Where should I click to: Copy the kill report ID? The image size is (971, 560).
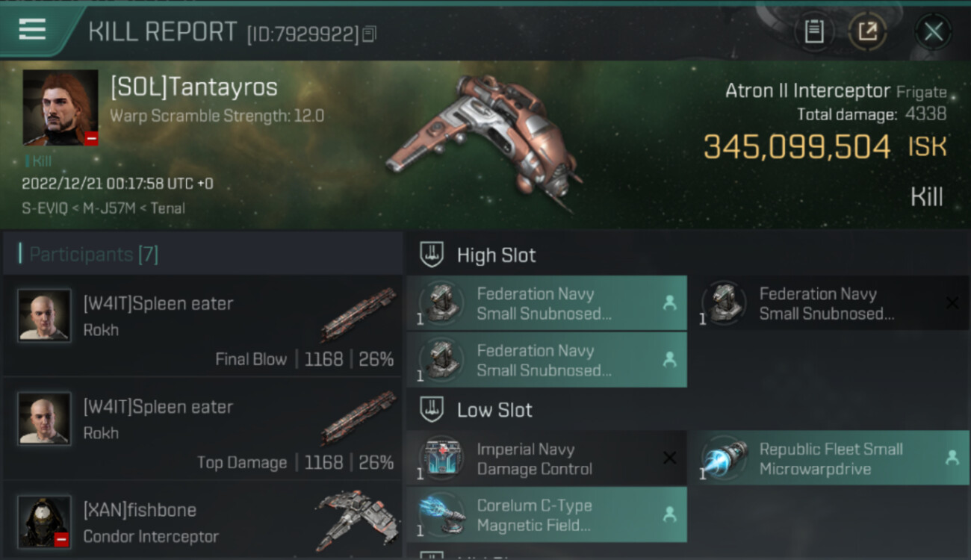pos(369,34)
